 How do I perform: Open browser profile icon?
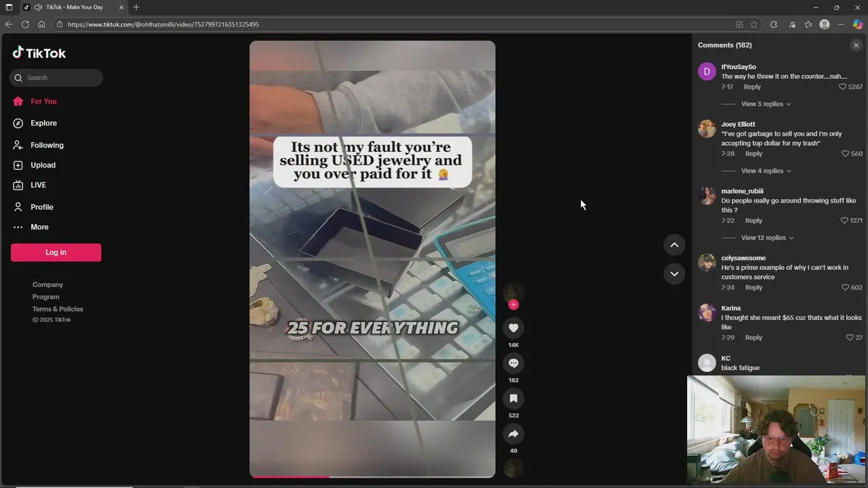(825, 24)
